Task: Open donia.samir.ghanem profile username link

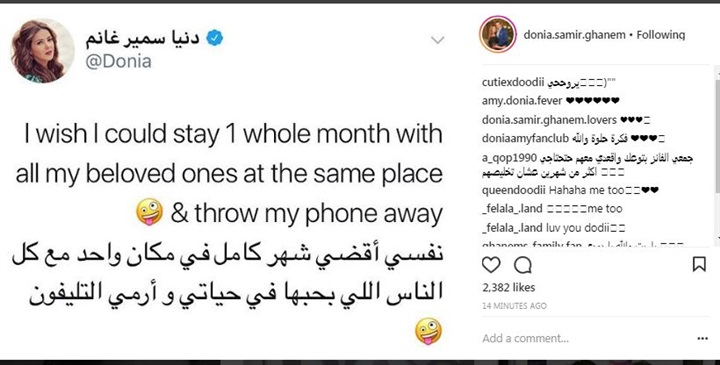Action: pos(574,35)
